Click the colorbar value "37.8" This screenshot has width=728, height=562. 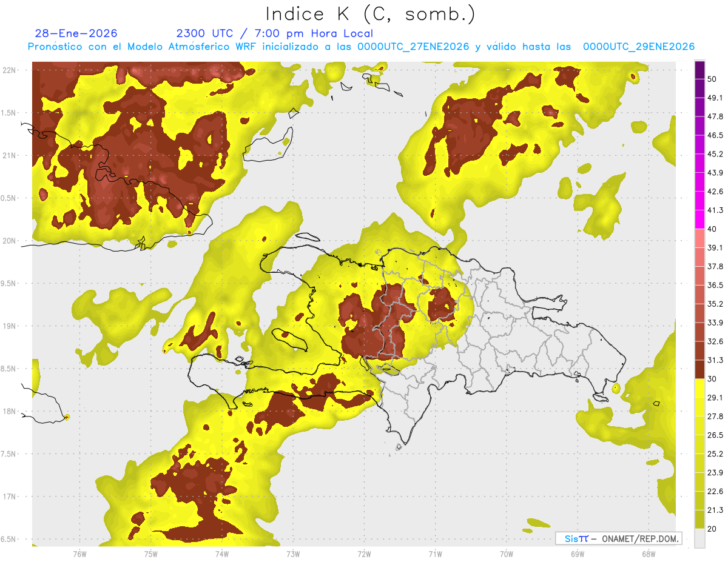[x=715, y=266]
